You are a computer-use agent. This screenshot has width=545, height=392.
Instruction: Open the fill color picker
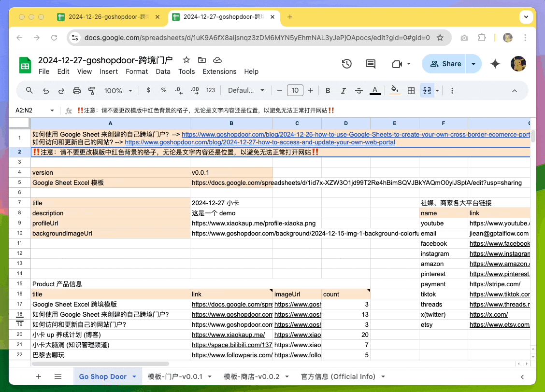coord(395,90)
